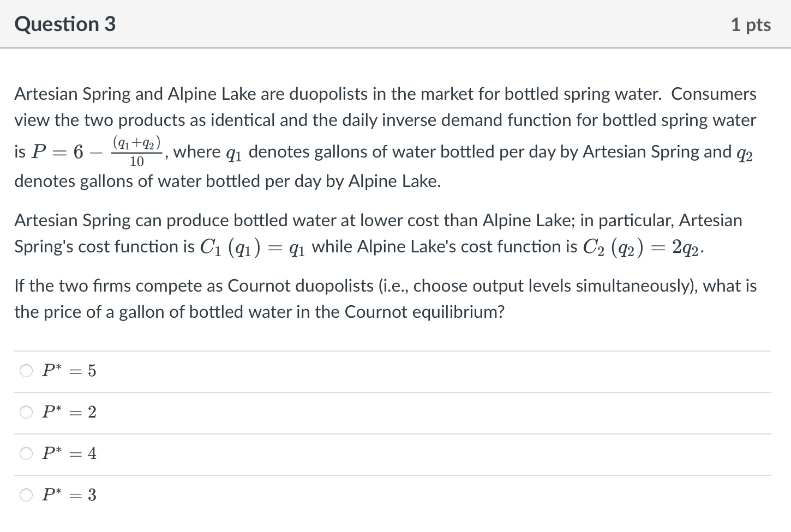Click the "1 pts" points label
Screen dimensions: 791x532
pos(750,25)
